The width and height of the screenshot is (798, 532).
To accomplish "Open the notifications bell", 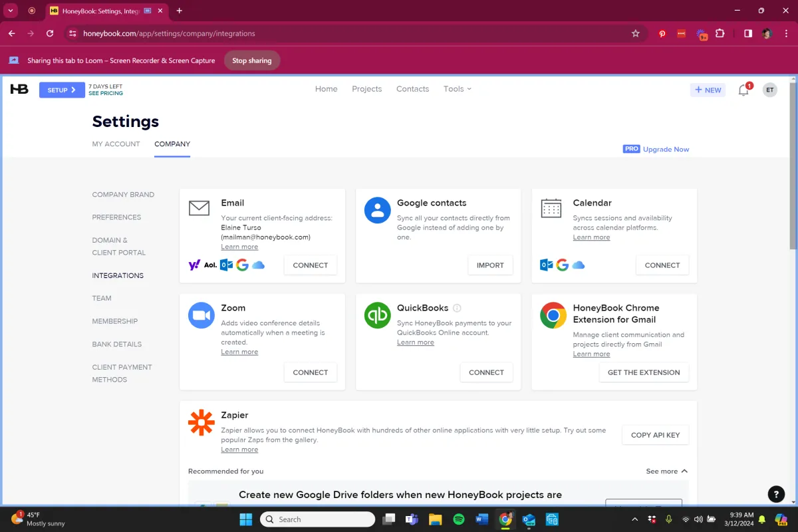I will pyautogui.click(x=744, y=90).
